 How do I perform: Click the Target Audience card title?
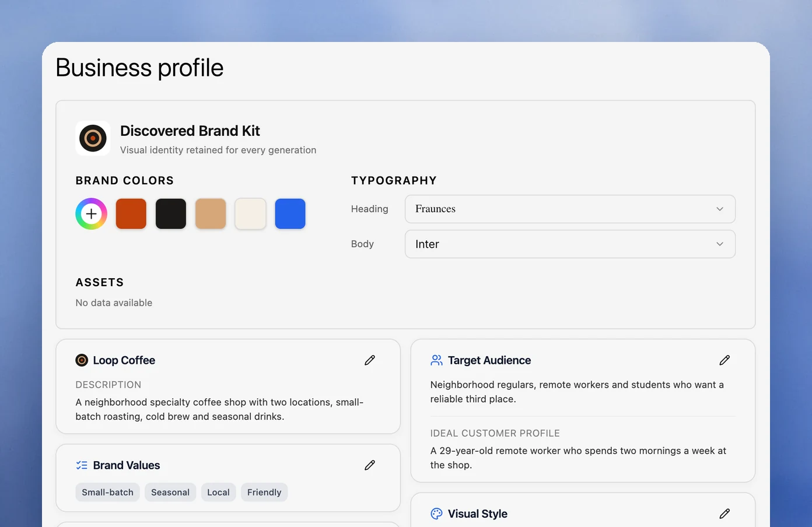[489, 360]
